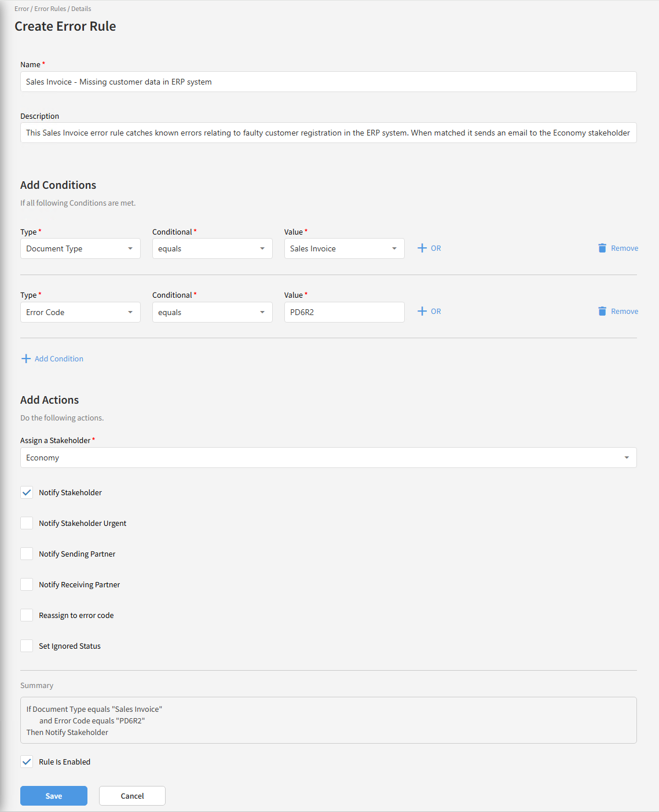The height and width of the screenshot is (812, 659).
Task: Click into the Name text field
Action: pyautogui.click(x=328, y=82)
